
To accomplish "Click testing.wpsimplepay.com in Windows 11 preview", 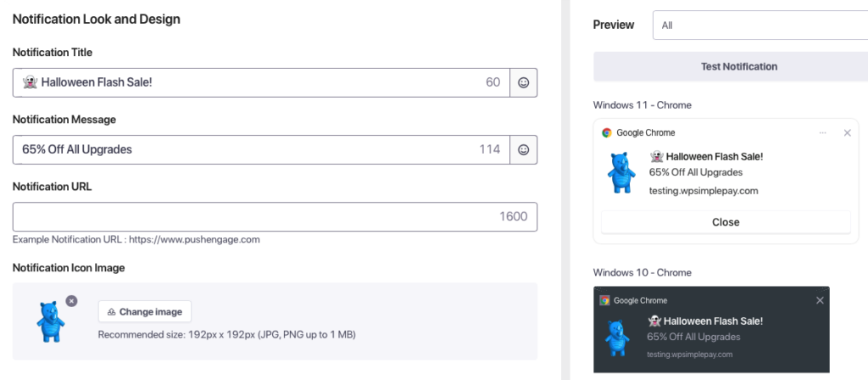I will coord(704,191).
